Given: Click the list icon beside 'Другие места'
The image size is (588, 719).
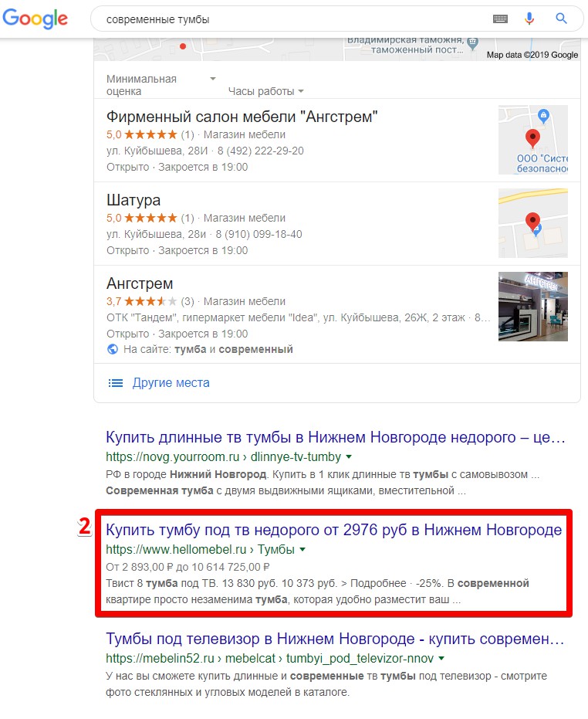Looking at the screenshot, I should pos(116,383).
